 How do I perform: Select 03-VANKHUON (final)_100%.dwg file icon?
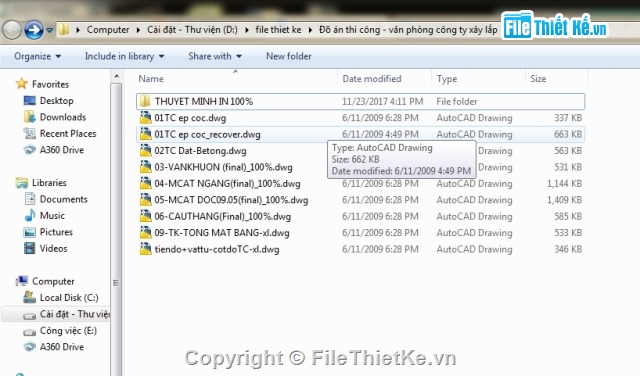(145, 167)
